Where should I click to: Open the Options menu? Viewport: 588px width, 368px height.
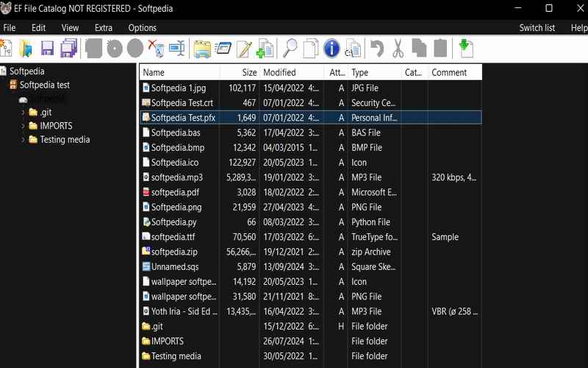coord(142,28)
